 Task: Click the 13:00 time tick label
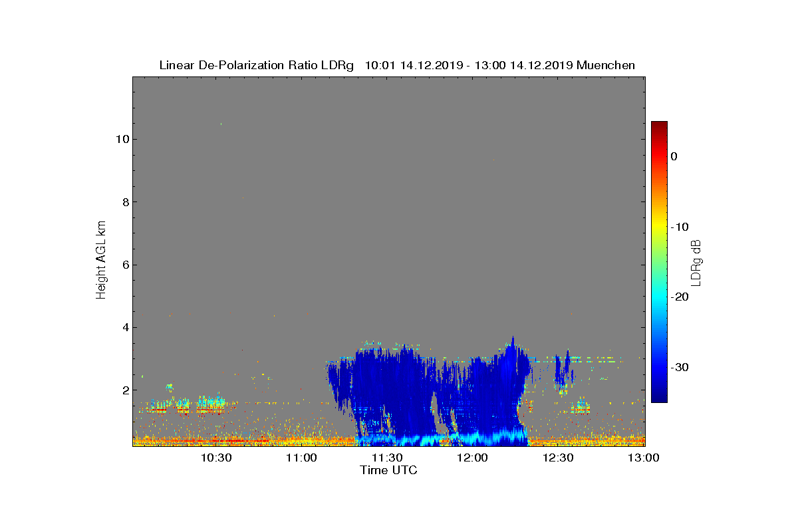[643, 458]
